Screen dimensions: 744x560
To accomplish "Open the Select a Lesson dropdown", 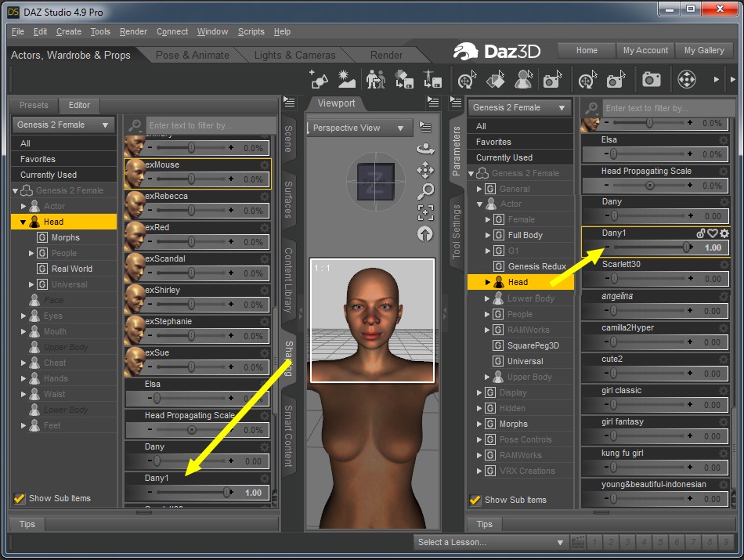I will pyautogui.click(x=489, y=542).
